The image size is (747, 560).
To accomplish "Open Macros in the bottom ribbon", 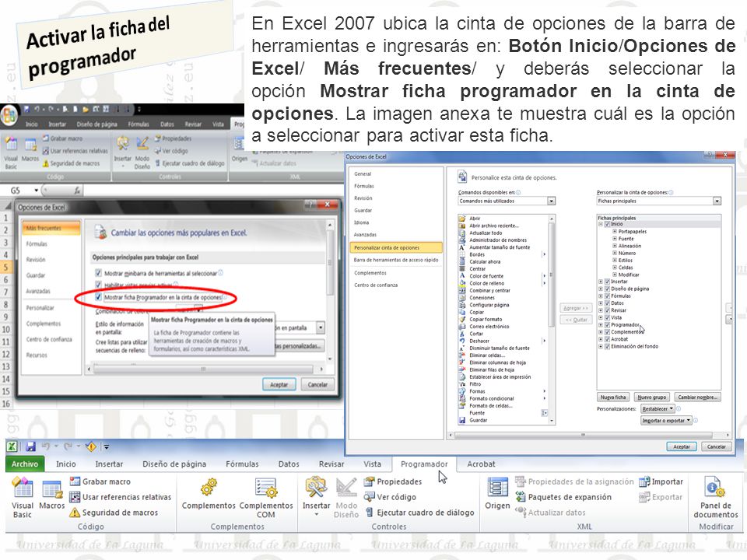I will coord(51,495).
